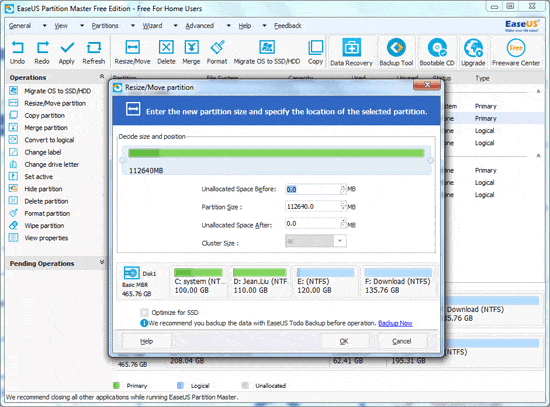Click the Merge toolbar icon

(192, 52)
